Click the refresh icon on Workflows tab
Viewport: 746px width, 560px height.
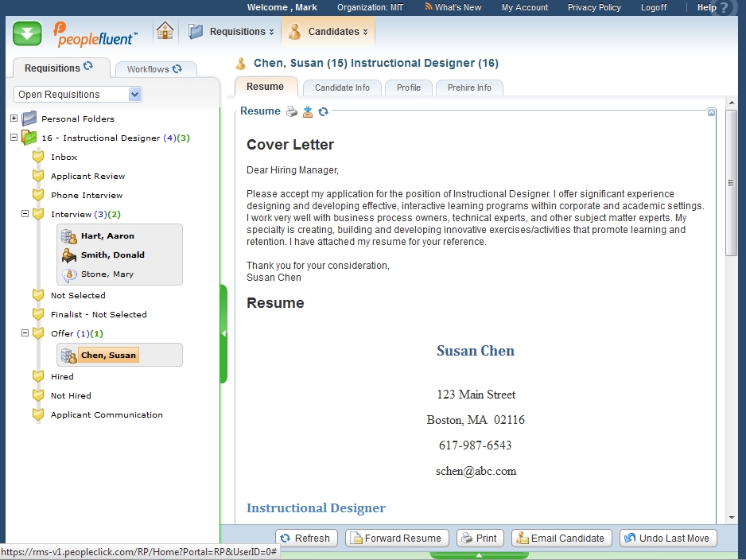pos(177,69)
